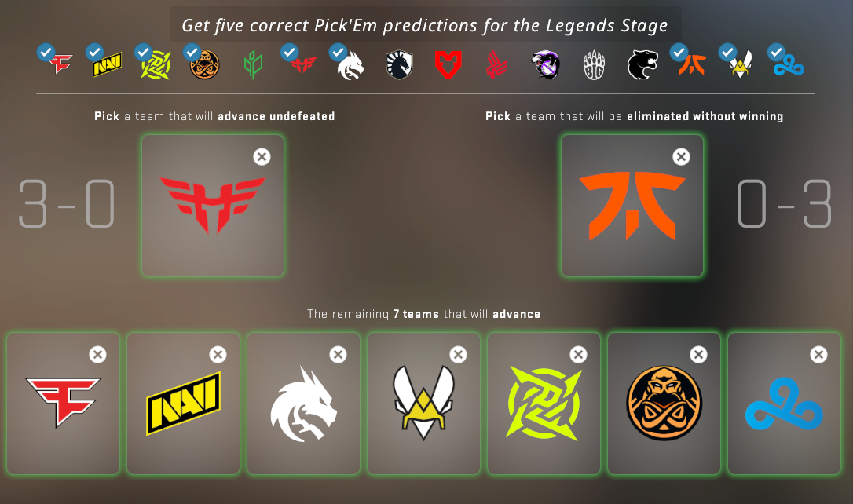The height and width of the screenshot is (504, 853).
Task: Select the Vitality bee advance card
Action: [424, 404]
